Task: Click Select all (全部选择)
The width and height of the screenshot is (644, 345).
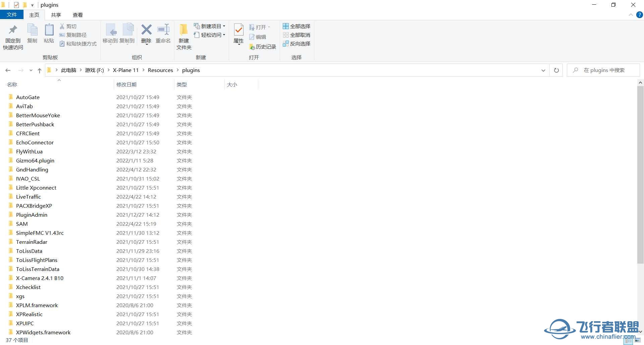Action: tap(297, 26)
